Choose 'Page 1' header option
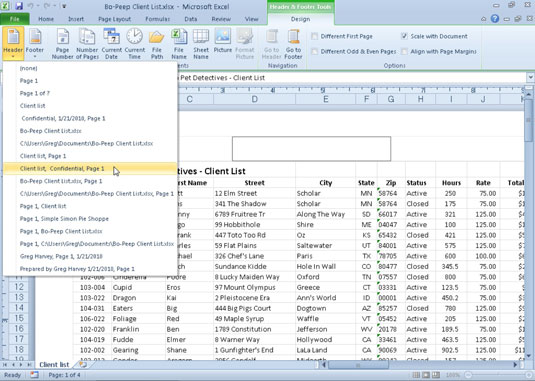Image resolution: width=535 pixels, height=381 pixels. pyautogui.click(x=90, y=81)
